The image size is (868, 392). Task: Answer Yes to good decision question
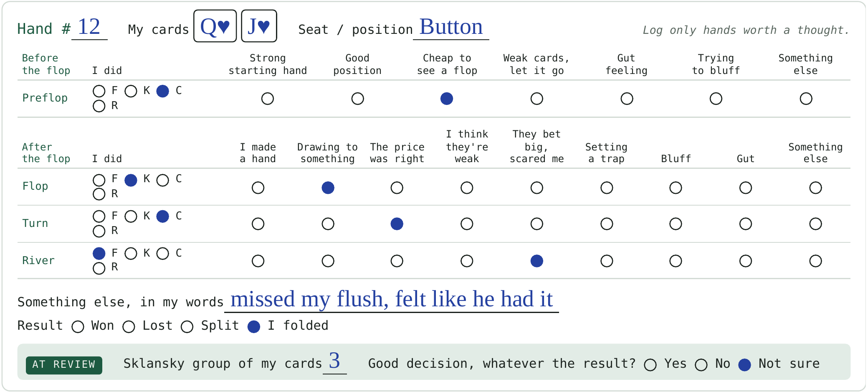tap(650, 365)
